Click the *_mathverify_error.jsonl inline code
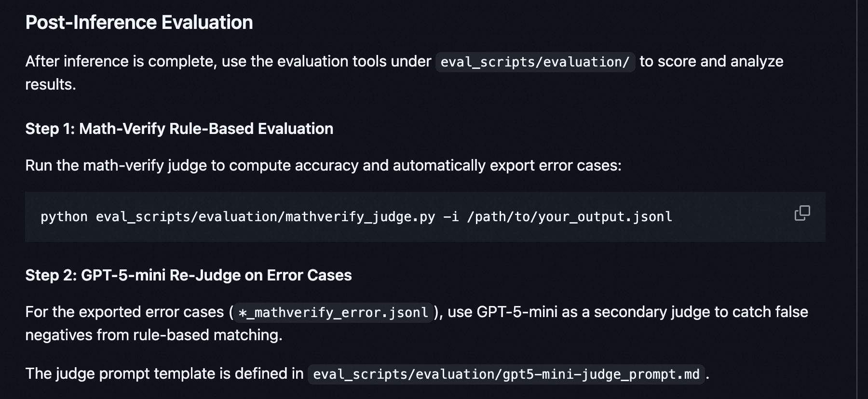The width and height of the screenshot is (868, 399). click(333, 313)
